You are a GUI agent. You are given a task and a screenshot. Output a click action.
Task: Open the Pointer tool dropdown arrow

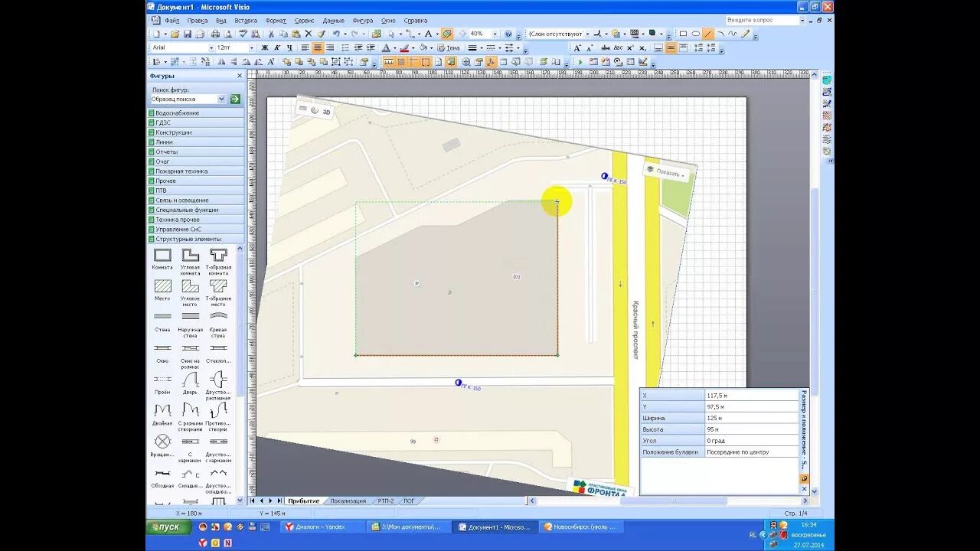401,34
